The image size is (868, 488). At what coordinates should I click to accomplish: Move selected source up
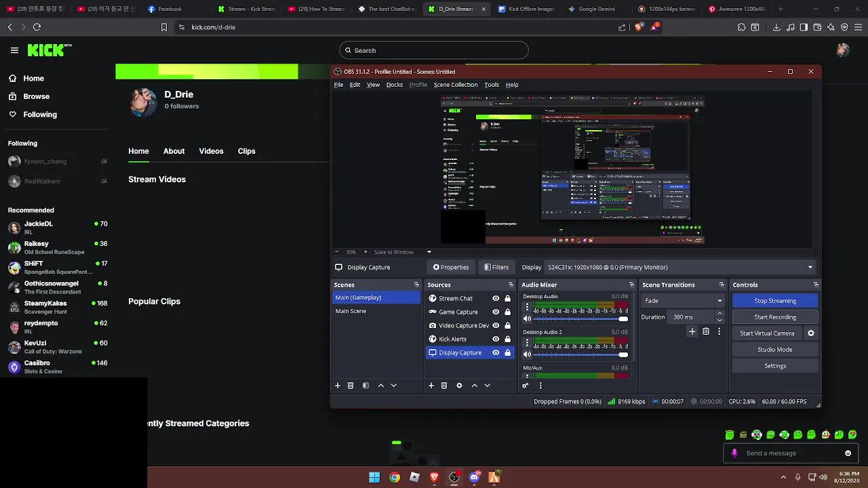click(474, 386)
